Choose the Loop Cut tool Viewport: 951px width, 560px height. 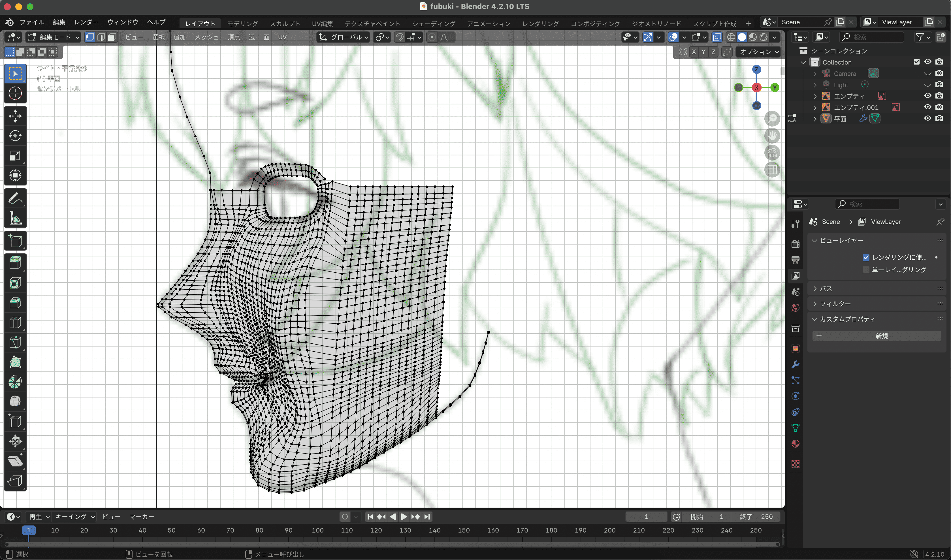click(x=15, y=322)
